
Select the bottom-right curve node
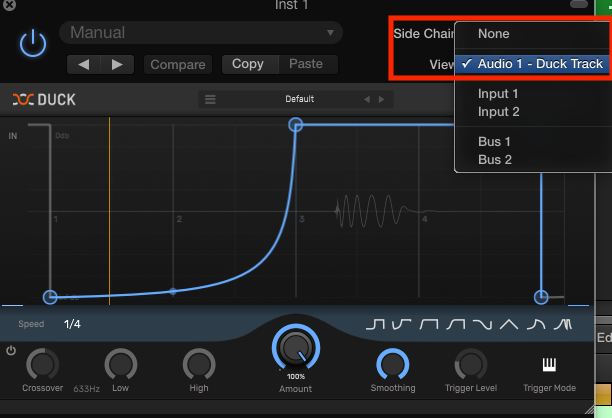[x=541, y=297]
